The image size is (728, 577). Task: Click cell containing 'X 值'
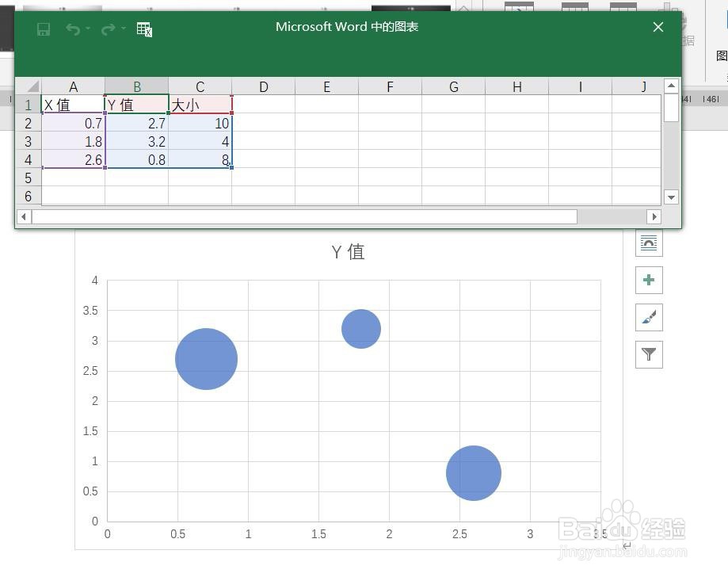[x=73, y=105]
